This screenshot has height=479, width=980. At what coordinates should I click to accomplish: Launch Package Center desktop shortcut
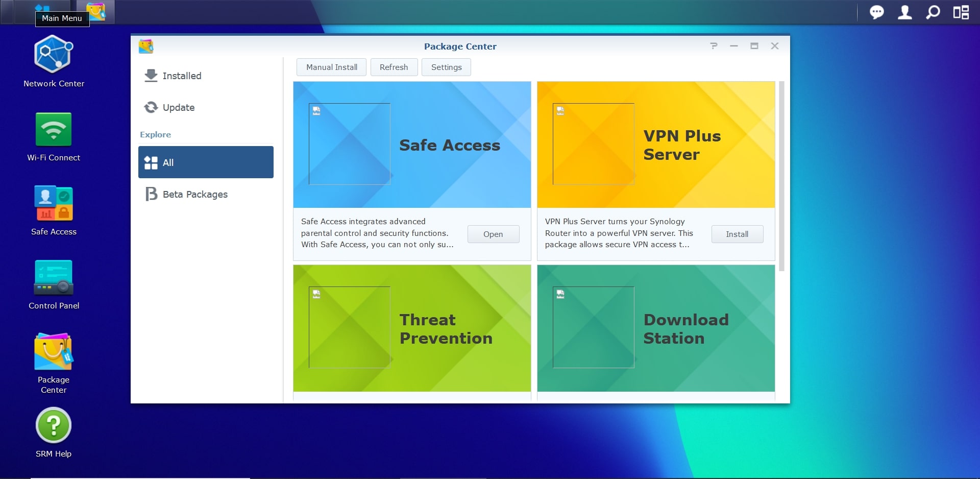click(54, 363)
